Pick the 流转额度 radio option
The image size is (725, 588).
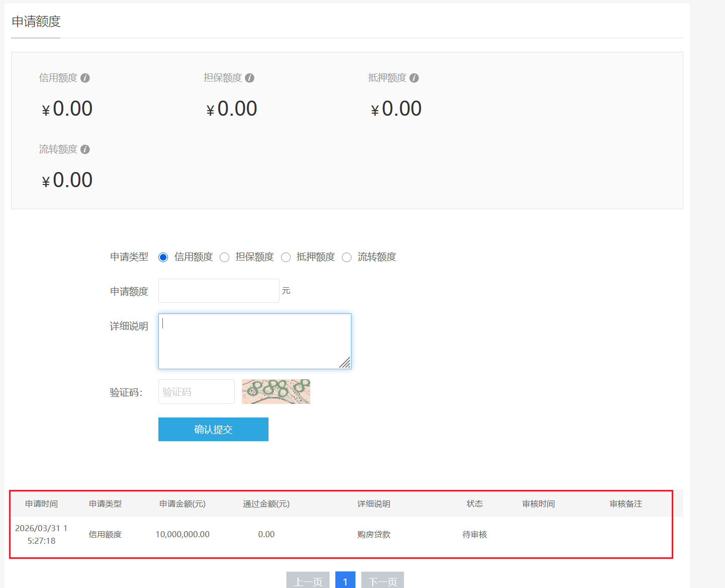346,258
